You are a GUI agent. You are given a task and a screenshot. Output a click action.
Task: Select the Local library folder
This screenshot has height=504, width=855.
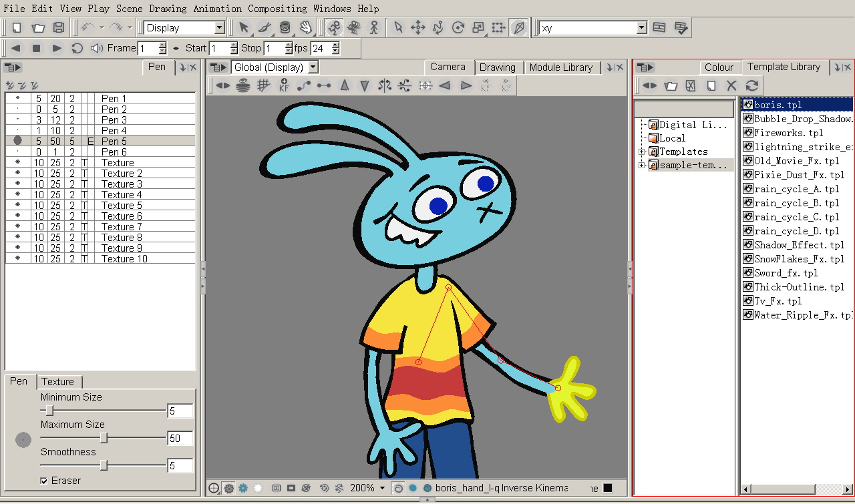click(x=666, y=138)
